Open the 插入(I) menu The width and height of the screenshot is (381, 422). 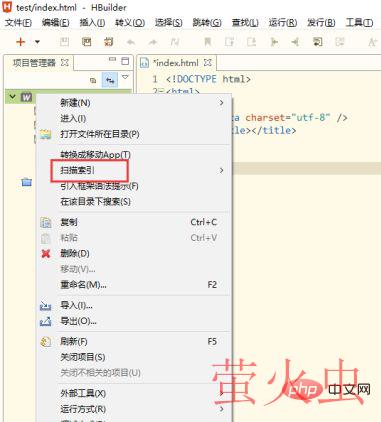click(x=92, y=23)
